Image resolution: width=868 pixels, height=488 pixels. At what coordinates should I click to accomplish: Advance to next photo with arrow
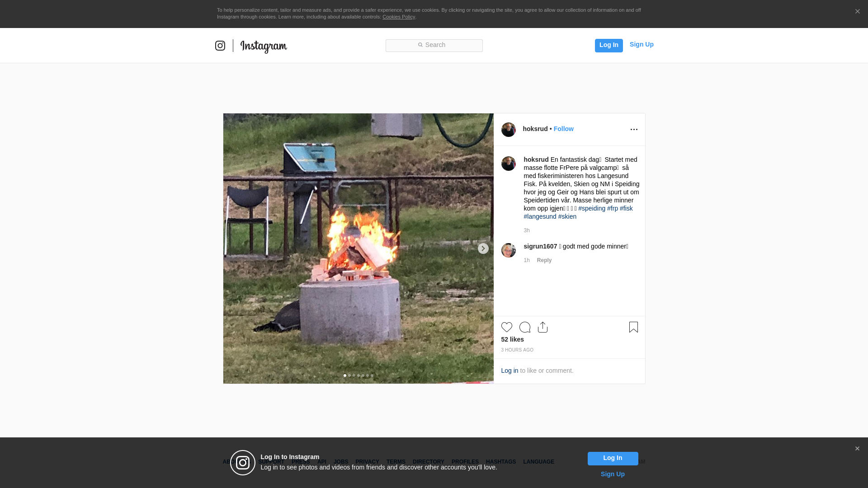(483, 249)
